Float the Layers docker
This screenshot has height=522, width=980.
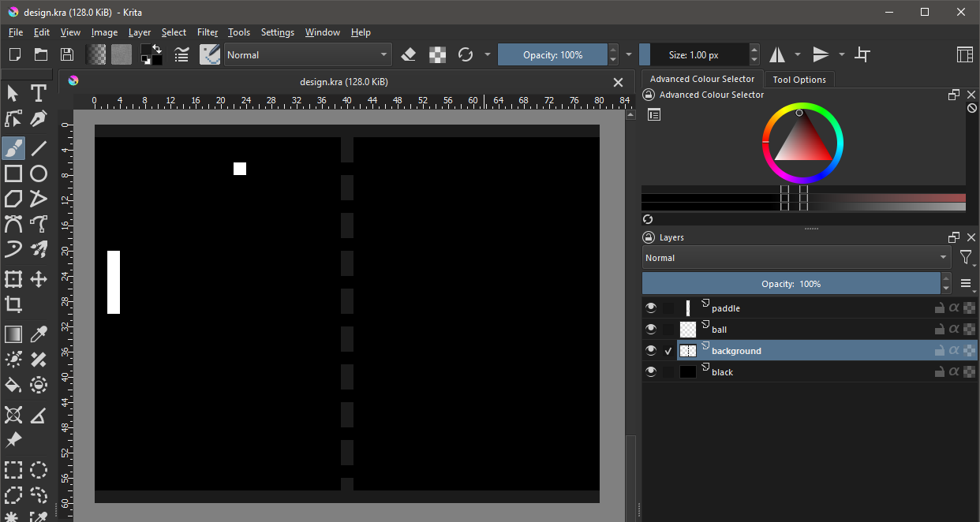point(954,237)
